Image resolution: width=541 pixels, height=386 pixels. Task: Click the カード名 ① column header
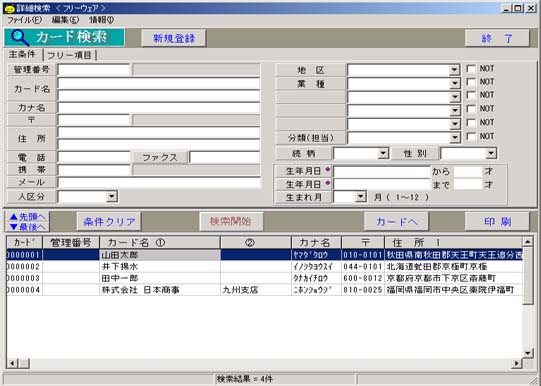click(x=160, y=243)
